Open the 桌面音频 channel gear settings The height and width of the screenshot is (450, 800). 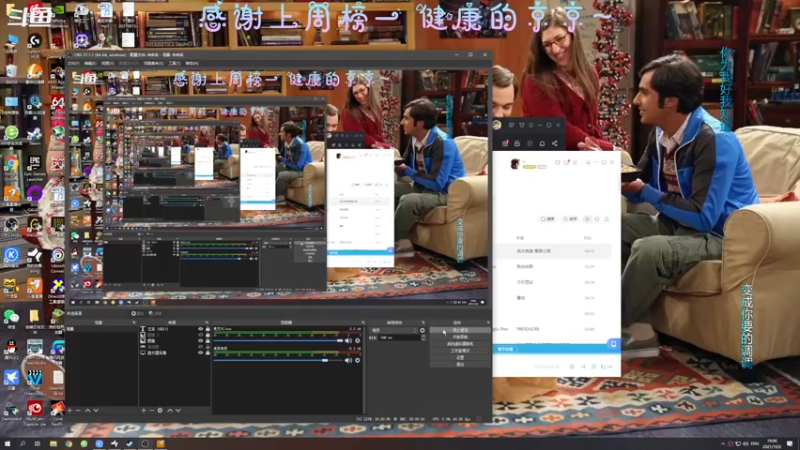pos(358,360)
